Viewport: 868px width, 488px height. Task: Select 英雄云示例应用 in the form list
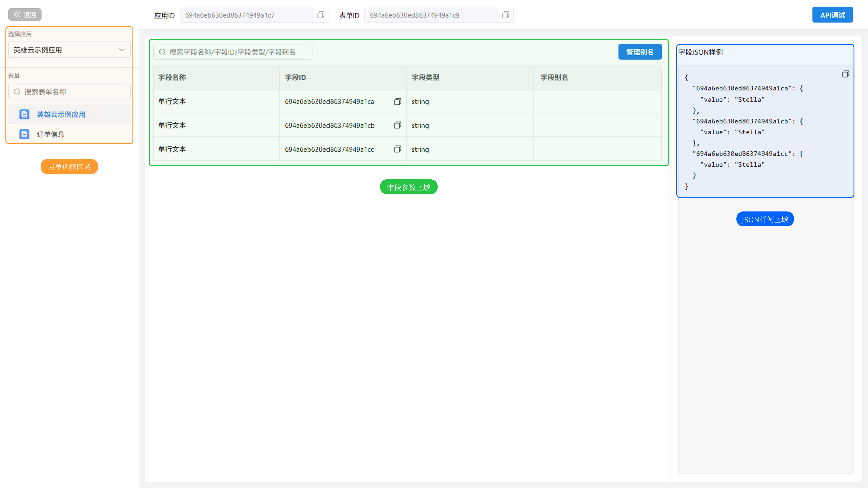point(61,115)
